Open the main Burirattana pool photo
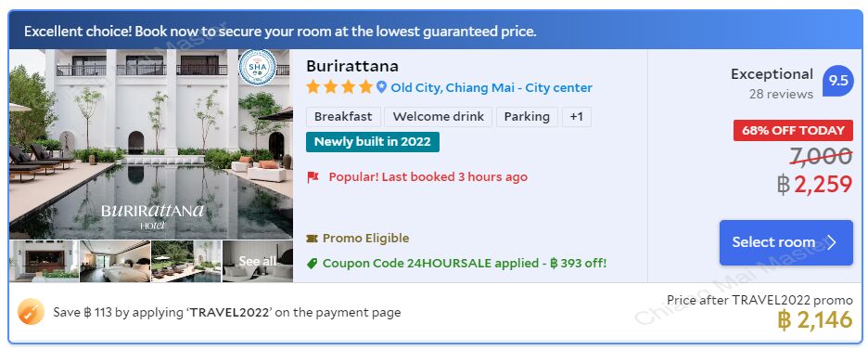The width and height of the screenshot is (868, 350). (x=151, y=144)
